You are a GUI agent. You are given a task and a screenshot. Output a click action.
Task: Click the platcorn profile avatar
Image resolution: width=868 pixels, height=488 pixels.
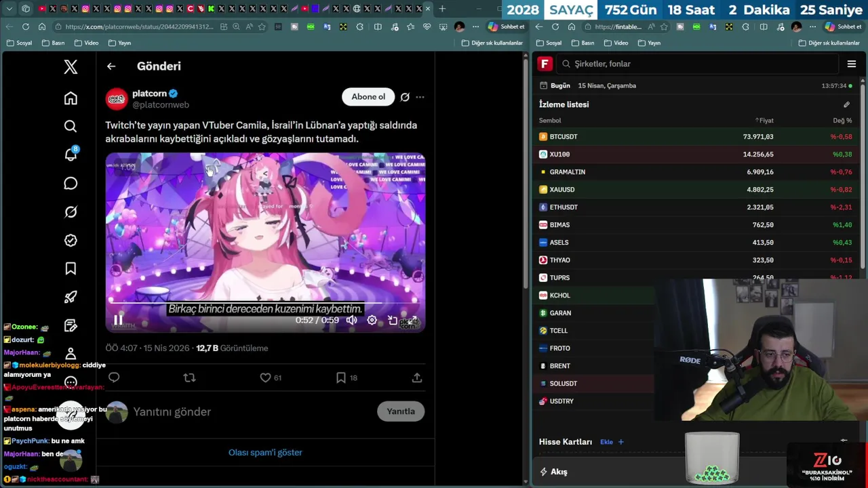click(117, 99)
